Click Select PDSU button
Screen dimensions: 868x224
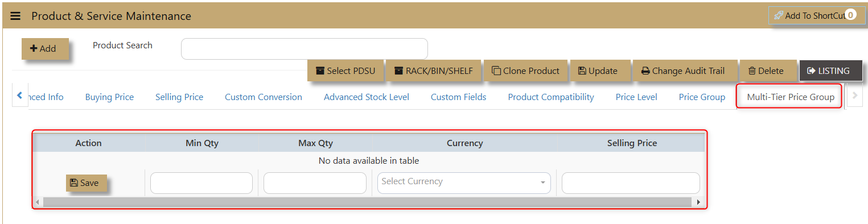345,71
